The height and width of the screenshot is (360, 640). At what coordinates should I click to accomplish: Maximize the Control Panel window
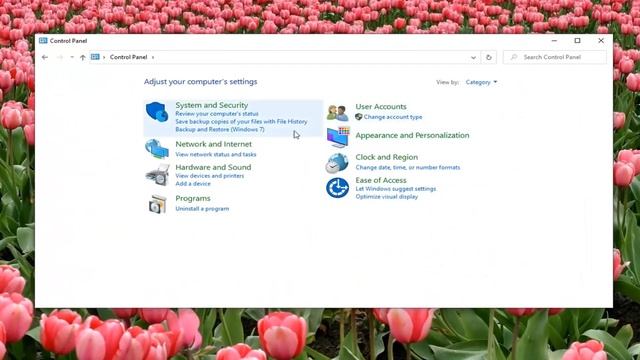coord(577,40)
